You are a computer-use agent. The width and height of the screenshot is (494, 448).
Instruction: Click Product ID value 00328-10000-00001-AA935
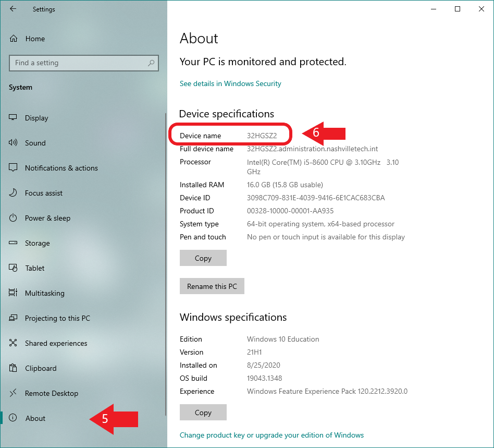click(290, 211)
